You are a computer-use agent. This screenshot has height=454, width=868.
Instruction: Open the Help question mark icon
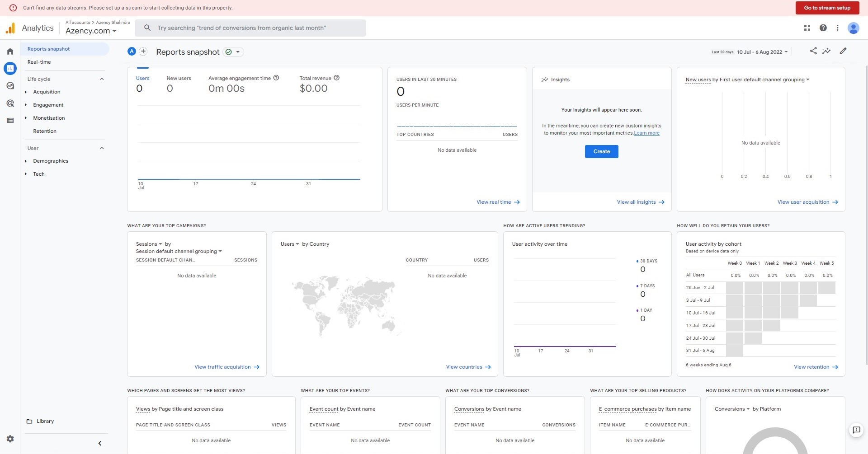(x=823, y=28)
